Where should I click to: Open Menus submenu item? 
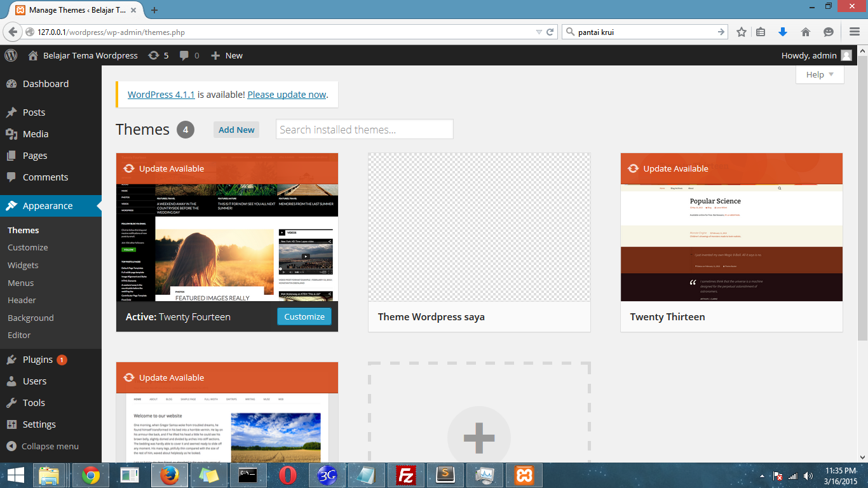[x=21, y=283]
